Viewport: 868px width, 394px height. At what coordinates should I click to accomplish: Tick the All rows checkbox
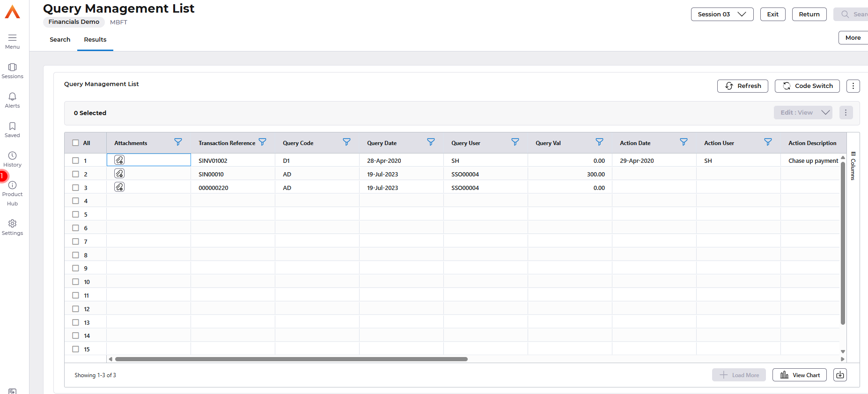(x=75, y=143)
